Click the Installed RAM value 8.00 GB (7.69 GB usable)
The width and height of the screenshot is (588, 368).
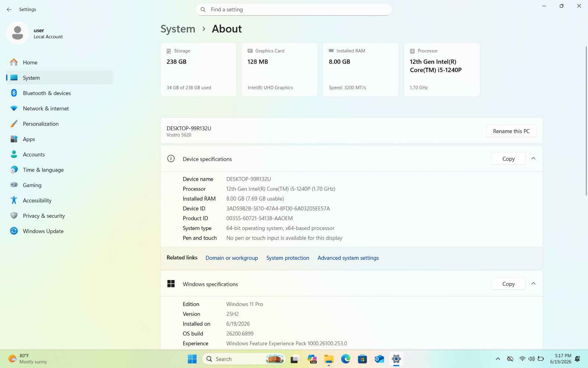point(255,199)
